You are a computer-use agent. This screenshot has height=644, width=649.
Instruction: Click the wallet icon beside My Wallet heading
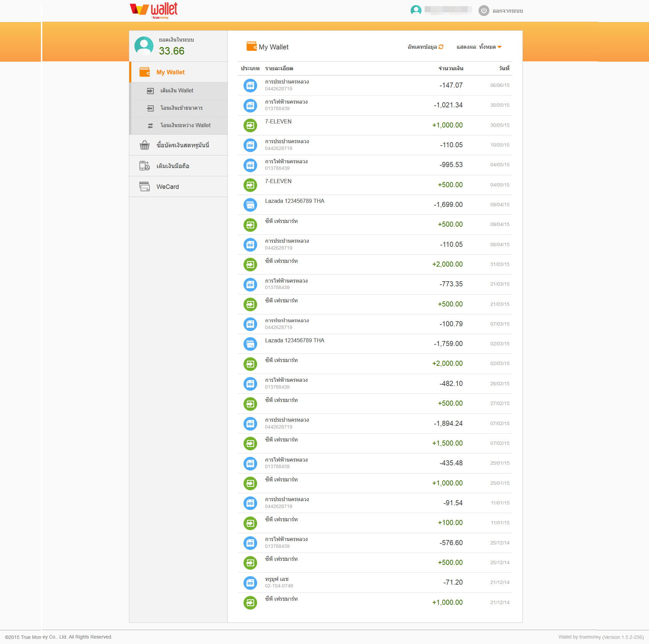point(252,46)
